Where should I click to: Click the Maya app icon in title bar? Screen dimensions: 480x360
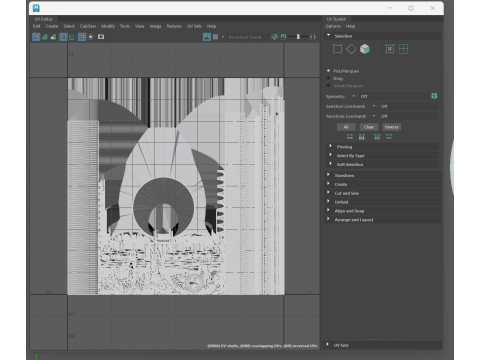[36, 8]
